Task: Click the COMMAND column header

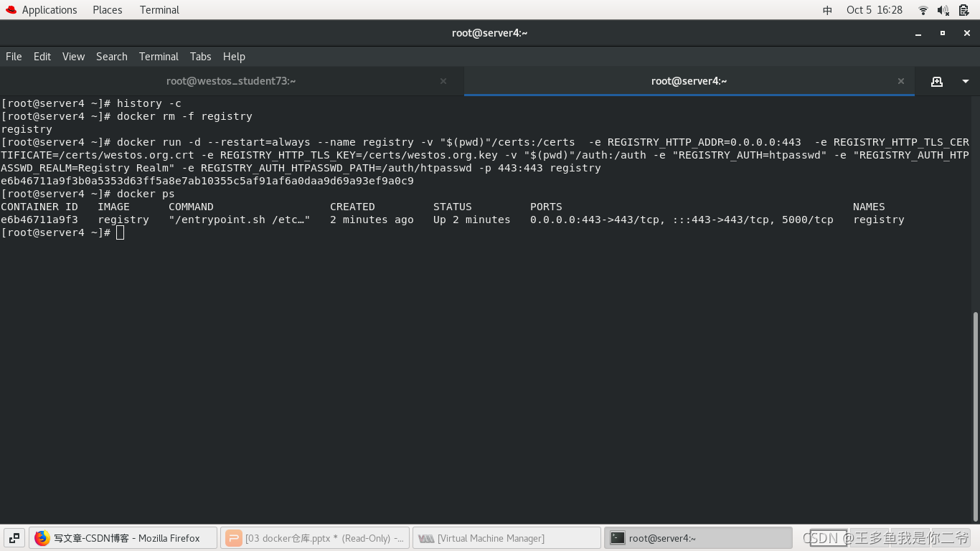Action: coord(191,207)
